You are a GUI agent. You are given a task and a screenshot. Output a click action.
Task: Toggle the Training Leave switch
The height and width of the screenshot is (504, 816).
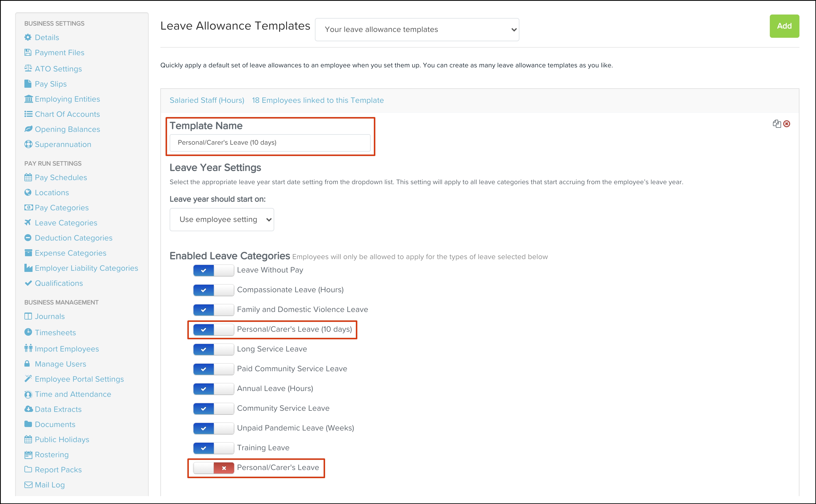pyautogui.click(x=213, y=448)
